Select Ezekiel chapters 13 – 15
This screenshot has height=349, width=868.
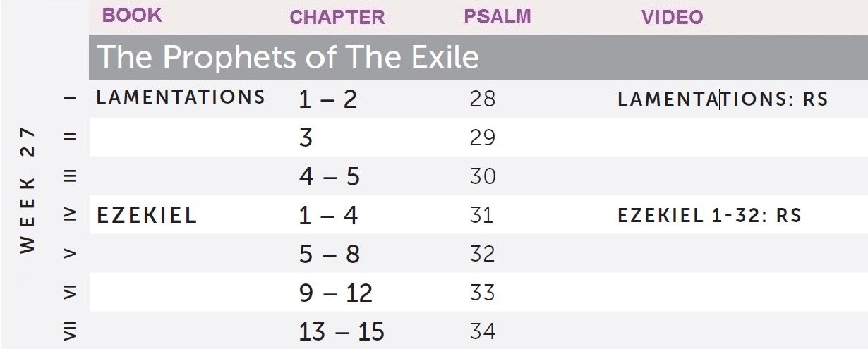[342, 331]
